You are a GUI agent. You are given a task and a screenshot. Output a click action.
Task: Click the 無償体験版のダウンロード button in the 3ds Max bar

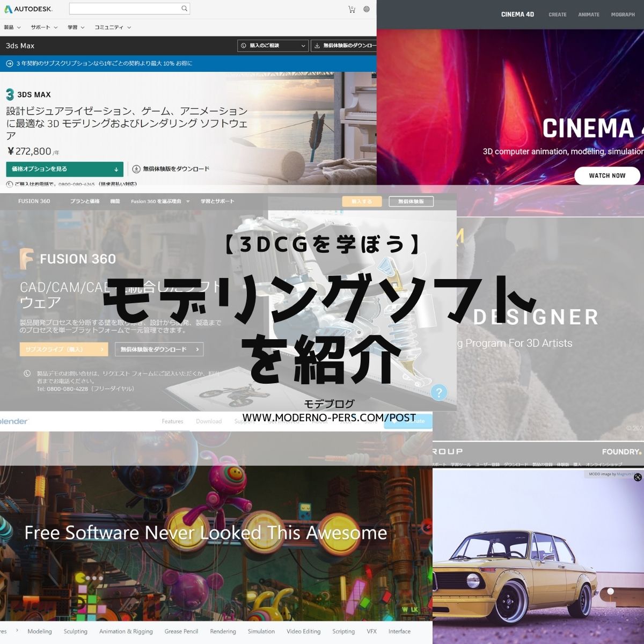pos(344,46)
